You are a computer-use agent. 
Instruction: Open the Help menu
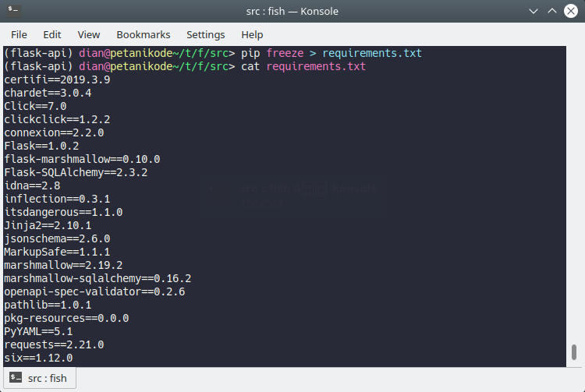[252, 34]
